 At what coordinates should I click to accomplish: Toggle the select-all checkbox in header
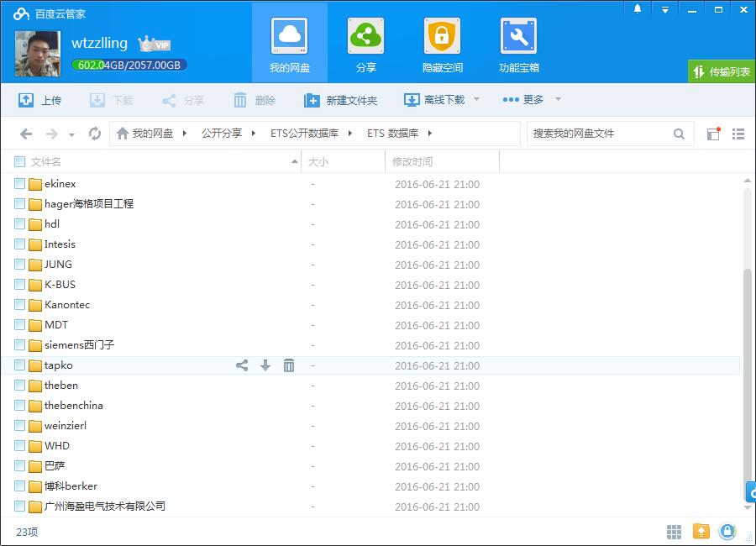(x=20, y=161)
